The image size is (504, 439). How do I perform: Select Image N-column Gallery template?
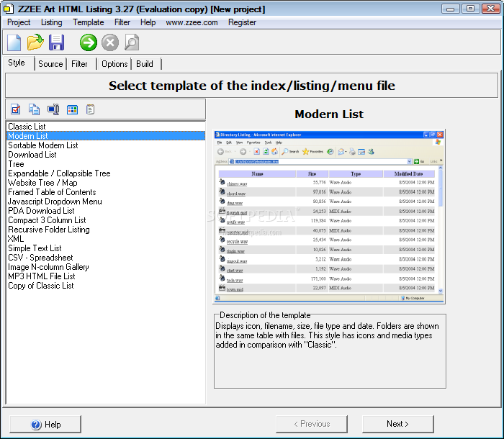pyautogui.click(x=106, y=267)
